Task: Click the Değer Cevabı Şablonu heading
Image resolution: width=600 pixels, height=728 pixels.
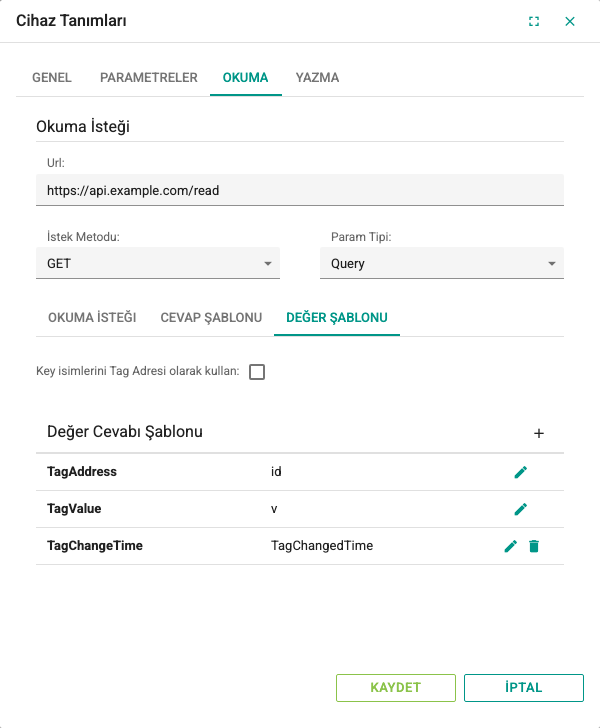Action: click(124, 431)
